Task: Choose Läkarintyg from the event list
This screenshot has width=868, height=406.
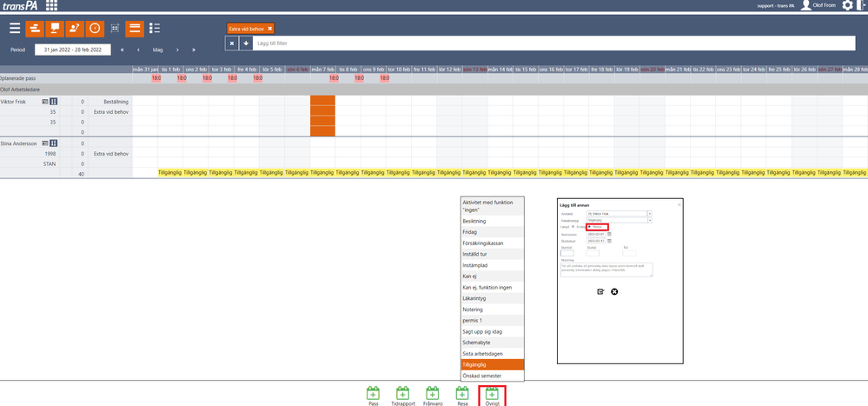Action: (492, 298)
